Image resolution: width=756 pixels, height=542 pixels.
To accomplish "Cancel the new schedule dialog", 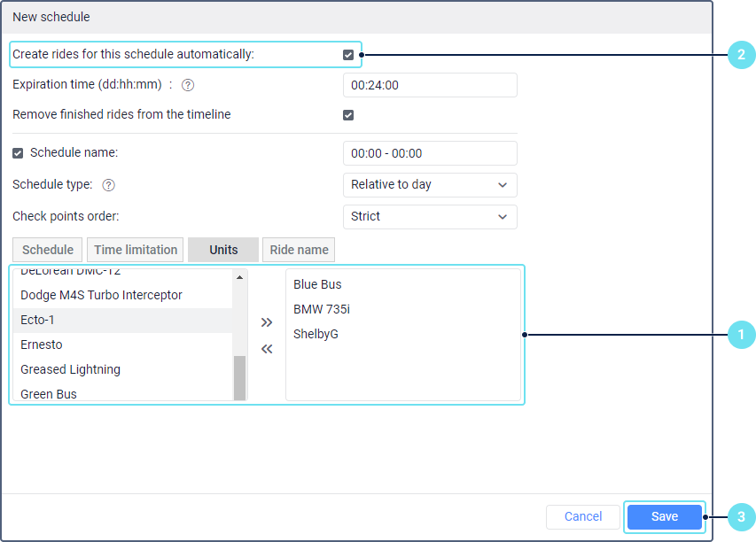I will click(x=583, y=516).
